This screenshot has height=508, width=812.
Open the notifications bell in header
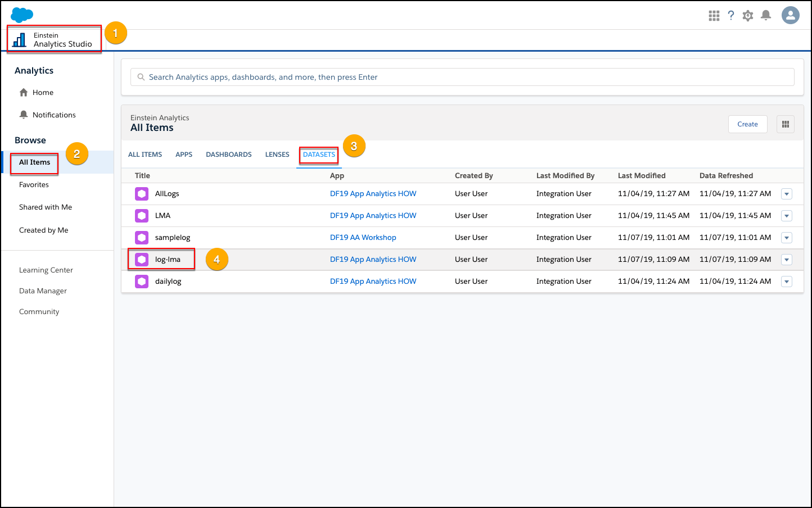pyautogui.click(x=766, y=16)
